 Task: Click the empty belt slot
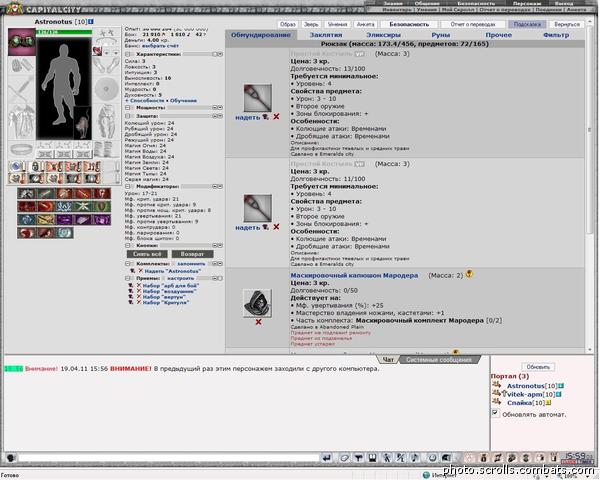point(22,149)
